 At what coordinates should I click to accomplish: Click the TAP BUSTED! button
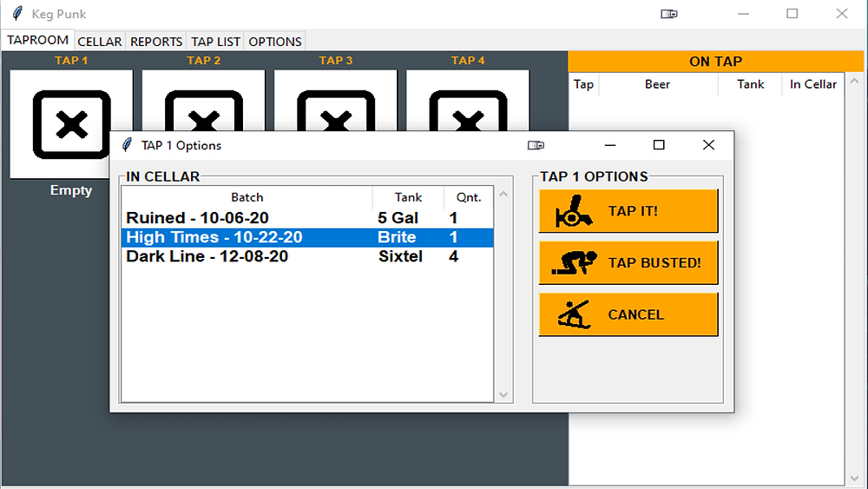coord(628,262)
